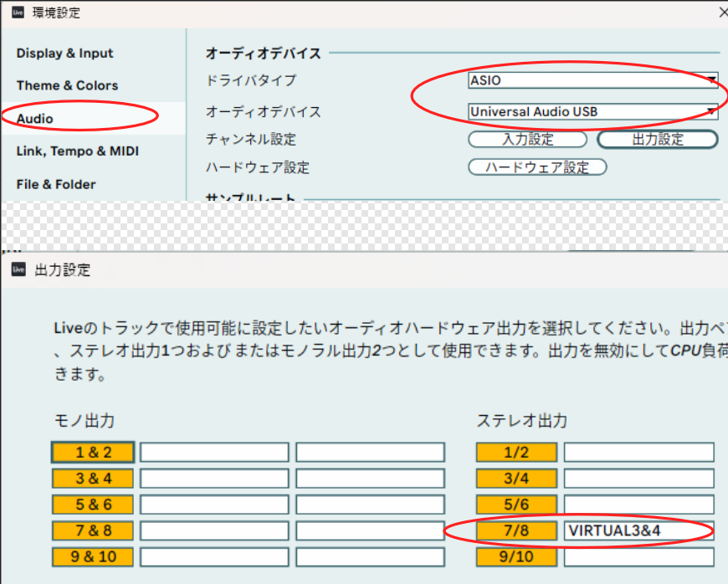Disable mono output 5 & 6
This screenshot has width=728, height=584.
[93, 505]
